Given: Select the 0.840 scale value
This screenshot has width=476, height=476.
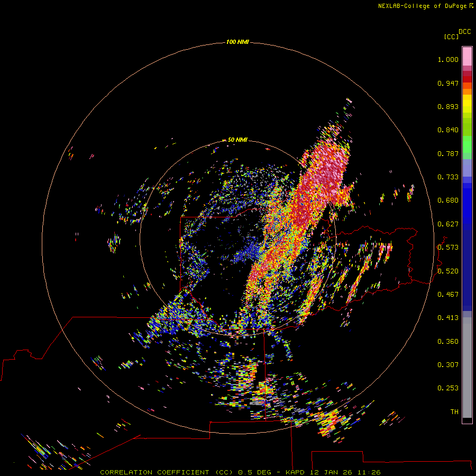Looking at the screenshot, I should 448,130.
